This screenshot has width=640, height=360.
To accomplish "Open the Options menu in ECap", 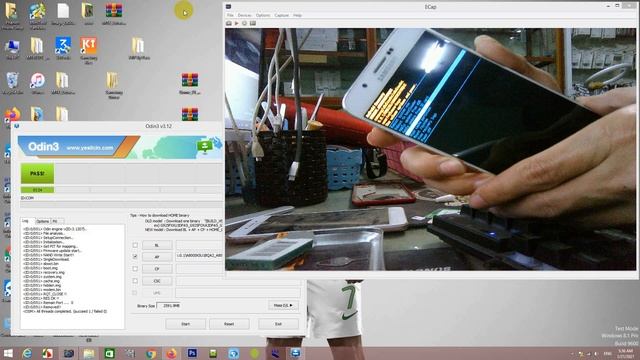I will click(263, 15).
